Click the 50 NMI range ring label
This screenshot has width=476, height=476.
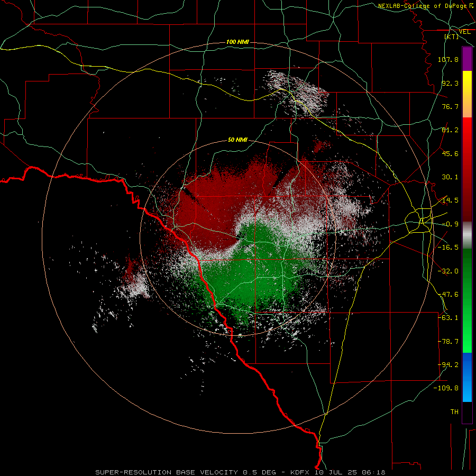click(x=237, y=140)
